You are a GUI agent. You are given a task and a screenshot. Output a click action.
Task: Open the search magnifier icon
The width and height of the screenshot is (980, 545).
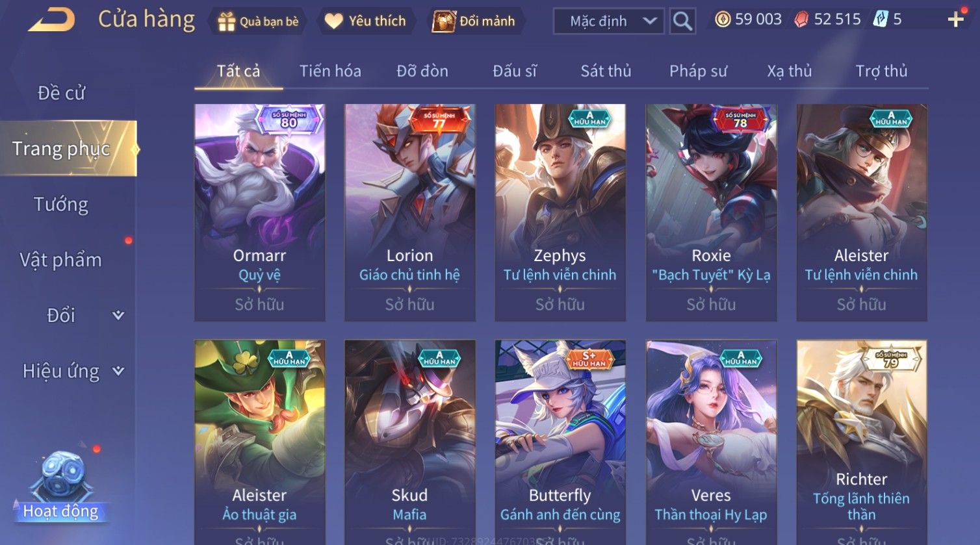[682, 21]
